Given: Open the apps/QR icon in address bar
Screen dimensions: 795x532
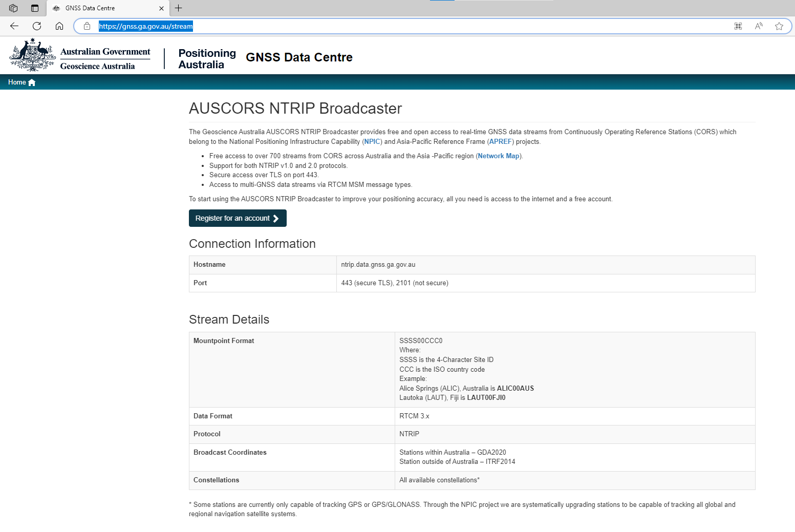Looking at the screenshot, I should click(738, 26).
